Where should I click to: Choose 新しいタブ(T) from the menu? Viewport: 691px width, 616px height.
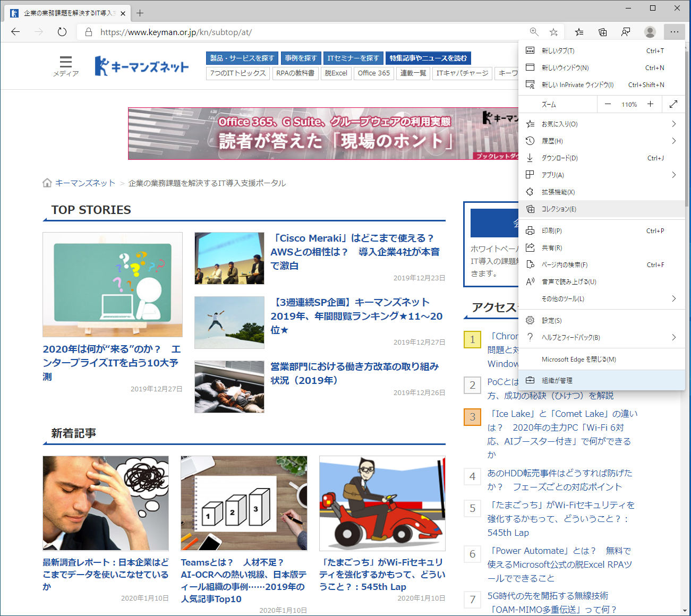[x=601, y=51]
